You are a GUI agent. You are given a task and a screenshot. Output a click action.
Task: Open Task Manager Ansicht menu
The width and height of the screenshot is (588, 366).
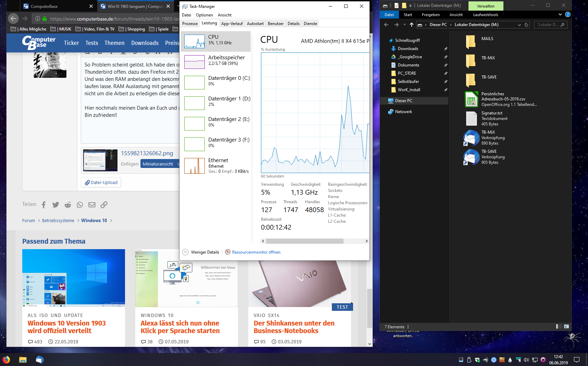click(225, 15)
